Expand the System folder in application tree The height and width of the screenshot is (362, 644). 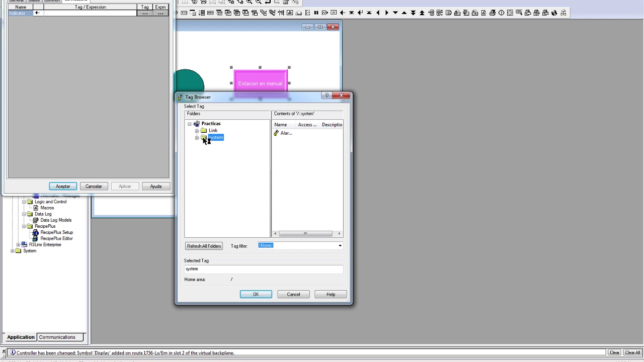coord(13,251)
